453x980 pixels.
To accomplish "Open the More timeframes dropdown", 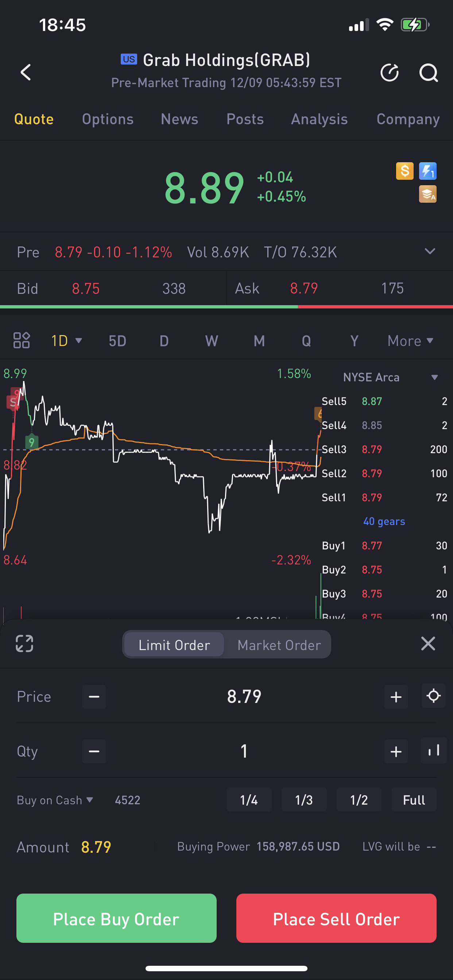I will click(x=410, y=341).
